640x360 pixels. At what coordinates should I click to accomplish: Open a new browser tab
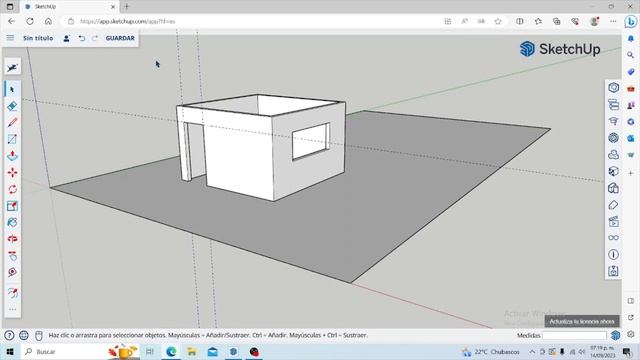127,7
